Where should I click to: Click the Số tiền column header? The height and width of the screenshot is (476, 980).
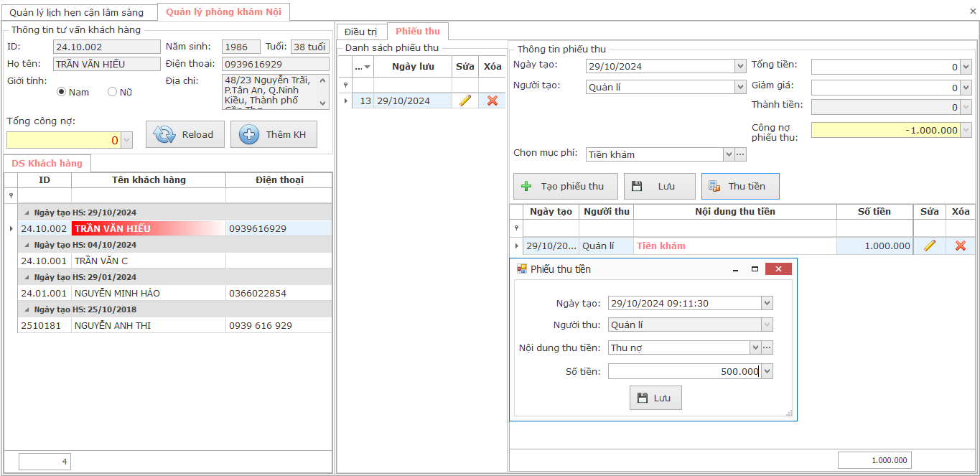(x=874, y=211)
